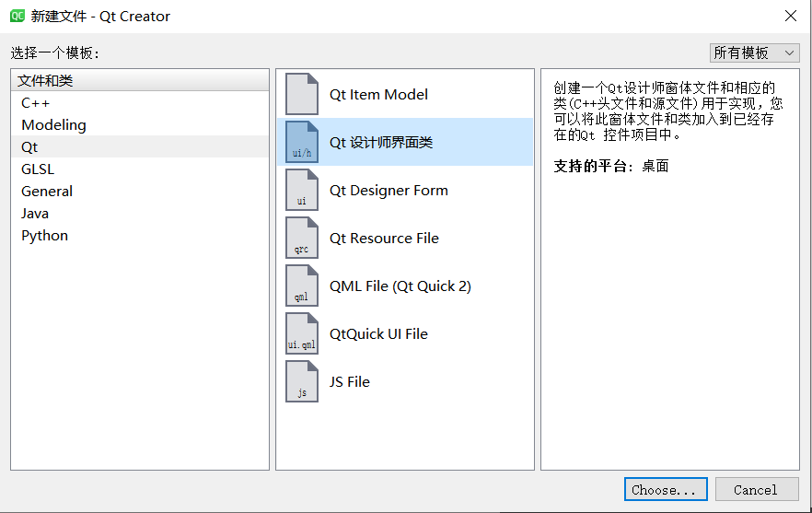The image size is (812, 513).
Task: Click the Qt Item Model file icon
Action: point(302,94)
